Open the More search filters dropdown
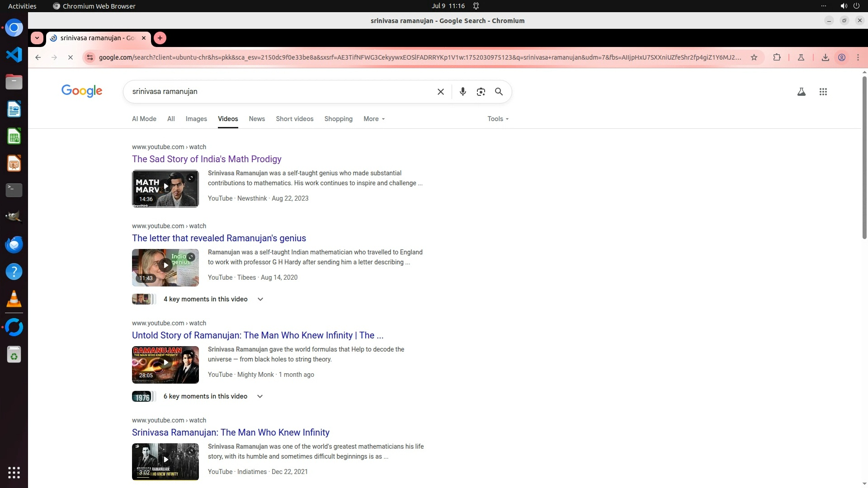868x488 pixels. [374, 119]
